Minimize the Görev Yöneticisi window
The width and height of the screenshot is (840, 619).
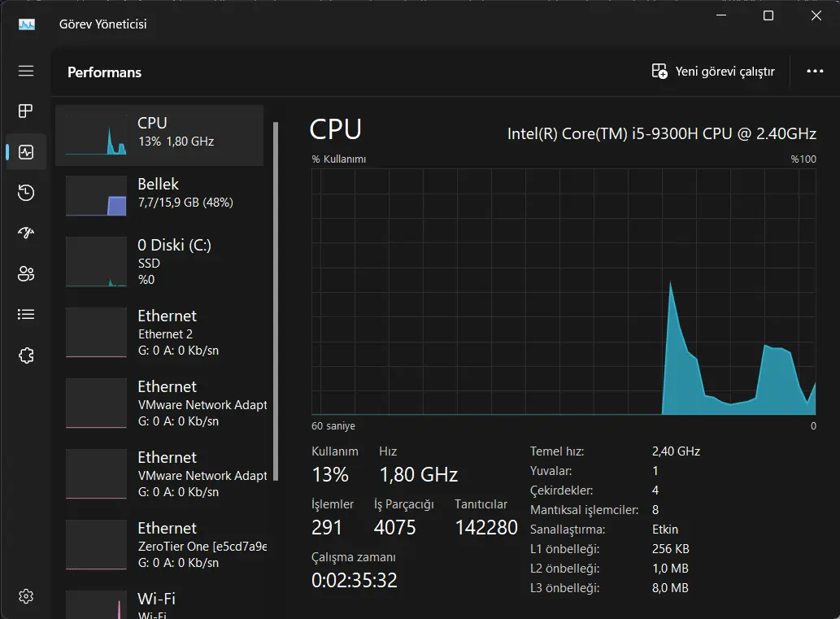pos(721,15)
